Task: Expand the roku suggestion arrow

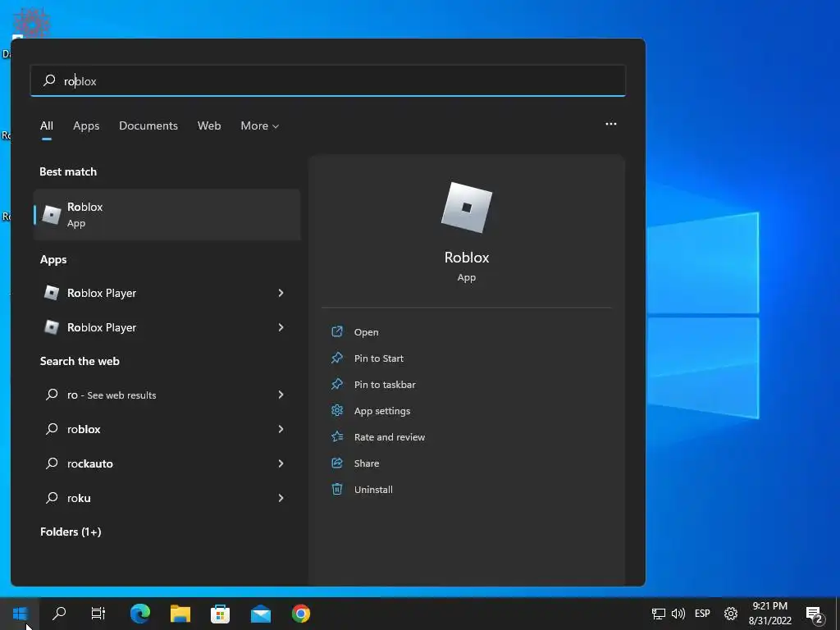Action: click(x=281, y=498)
